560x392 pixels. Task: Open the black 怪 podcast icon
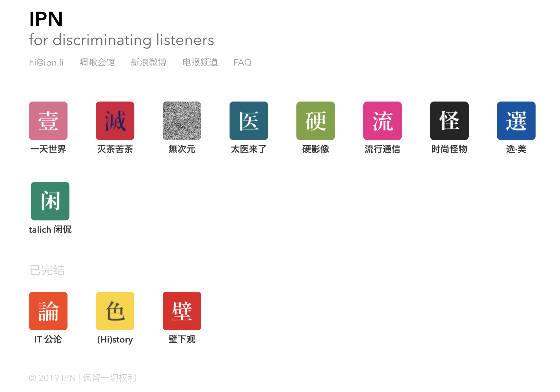449,121
